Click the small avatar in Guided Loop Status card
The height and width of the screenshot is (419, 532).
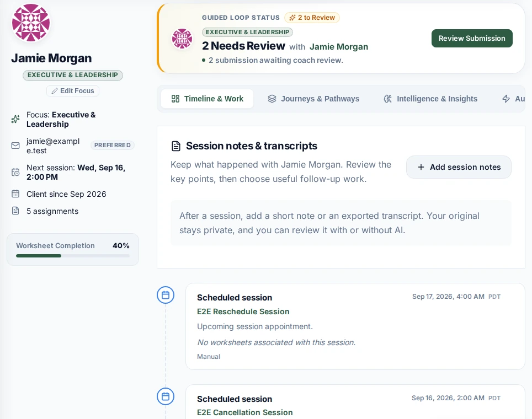click(182, 39)
